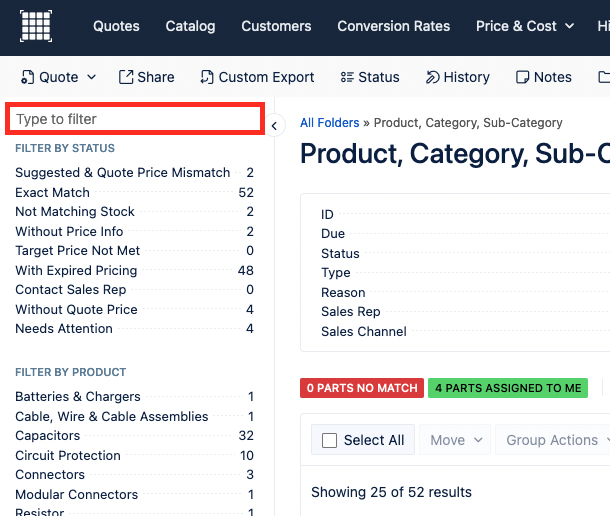Image resolution: width=610 pixels, height=516 pixels.
Task: Open the Group Actions dropdown
Action: tap(554, 440)
